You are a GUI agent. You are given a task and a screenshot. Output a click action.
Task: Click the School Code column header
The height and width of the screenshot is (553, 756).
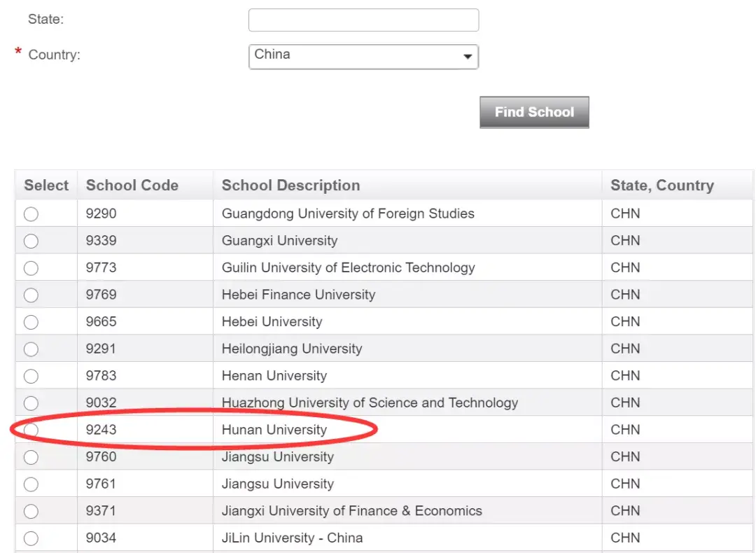[132, 185]
